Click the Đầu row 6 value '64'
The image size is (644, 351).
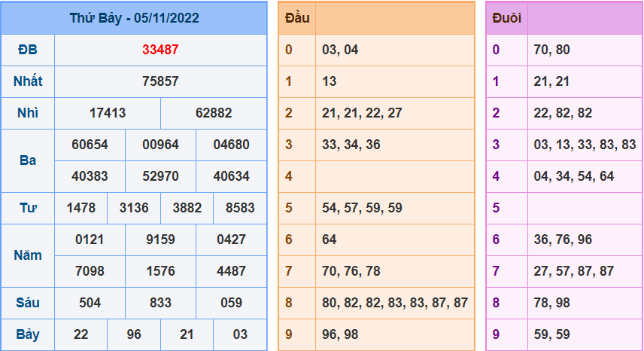[330, 240]
